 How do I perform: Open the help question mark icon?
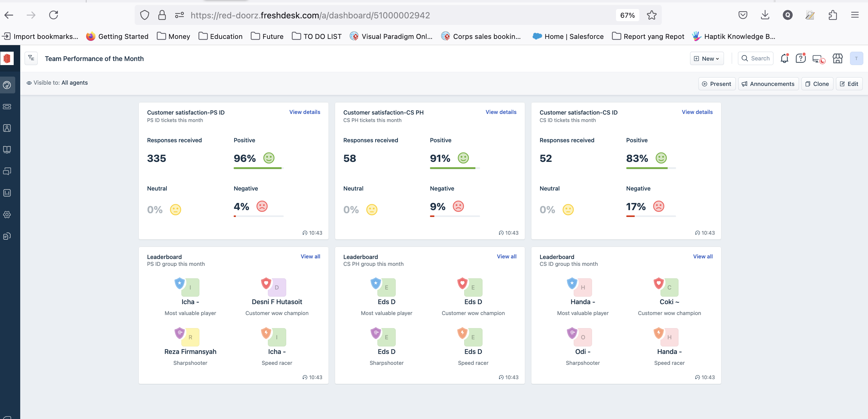pyautogui.click(x=800, y=58)
